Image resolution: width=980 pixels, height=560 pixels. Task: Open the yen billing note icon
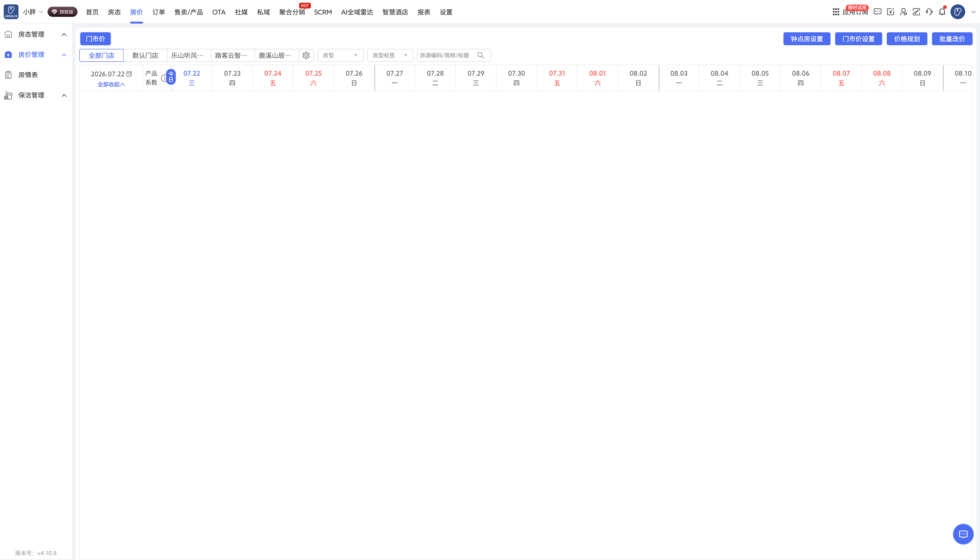[890, 12]
